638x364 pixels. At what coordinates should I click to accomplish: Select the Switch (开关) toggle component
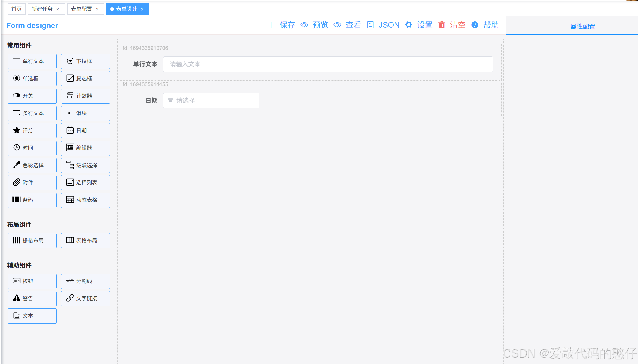tap(32, 96)
